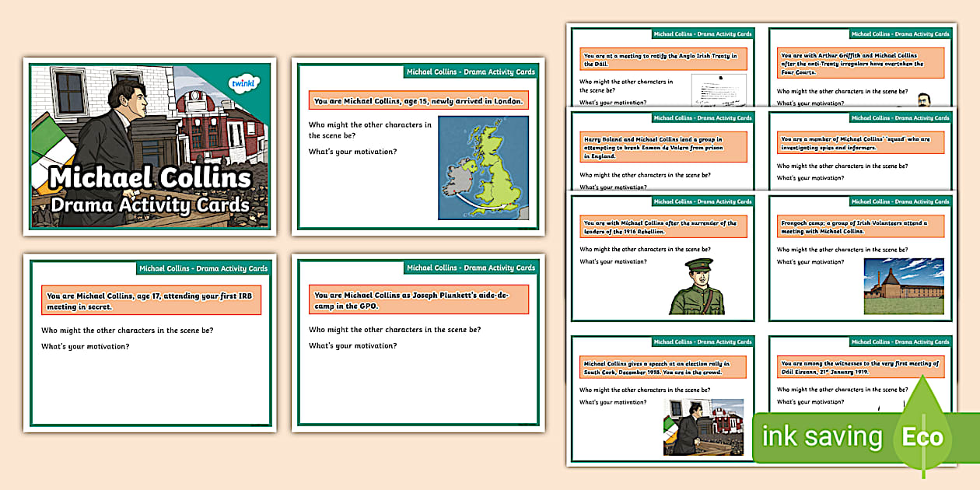The height and width of the screenshot is (490, 980).
Task: Click the Twinkl logo on the cover card
Action: click(245, 82)
